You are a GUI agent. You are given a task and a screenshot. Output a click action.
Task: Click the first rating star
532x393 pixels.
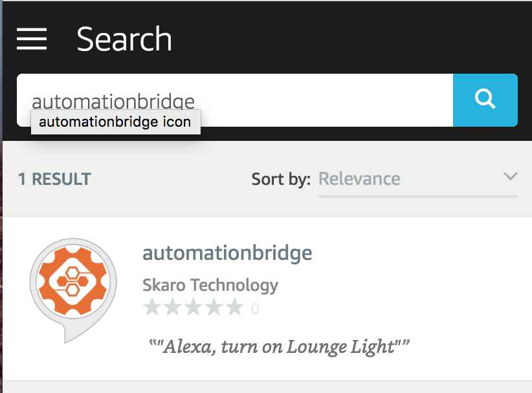153,308
